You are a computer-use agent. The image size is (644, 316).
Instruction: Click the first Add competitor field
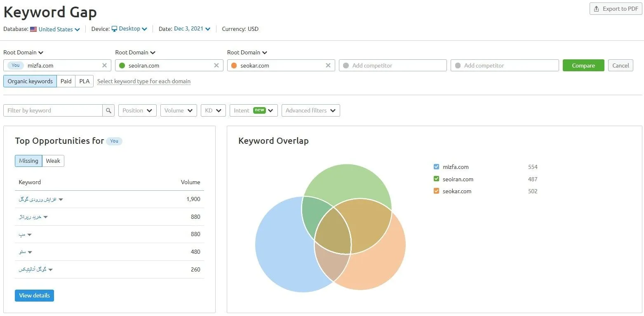click(x=393, y=66)
